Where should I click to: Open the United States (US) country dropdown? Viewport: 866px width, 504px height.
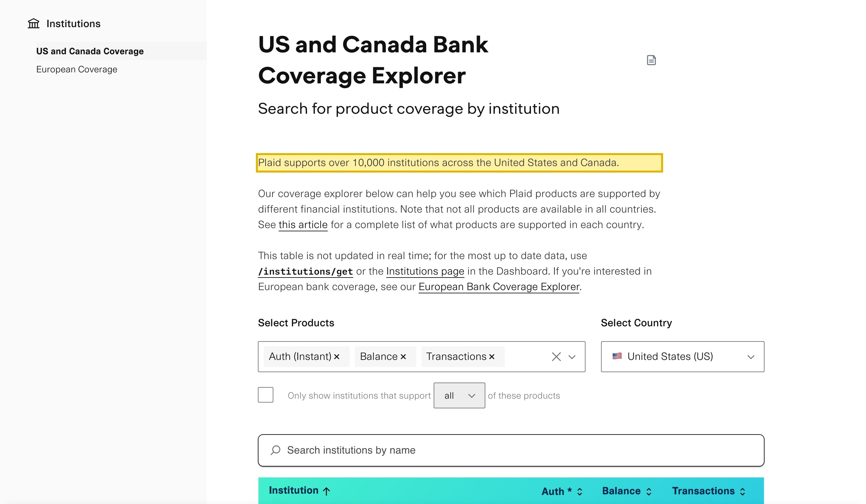coord(682,357)
